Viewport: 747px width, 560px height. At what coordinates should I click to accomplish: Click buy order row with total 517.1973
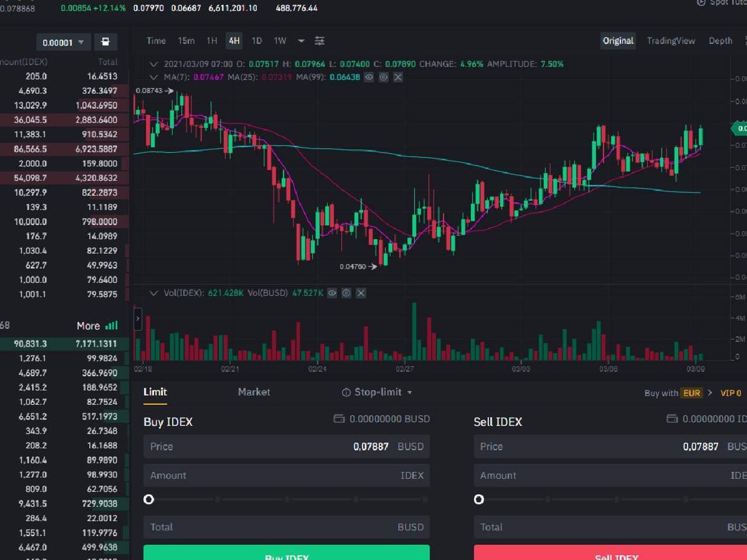tap(64, 416)
